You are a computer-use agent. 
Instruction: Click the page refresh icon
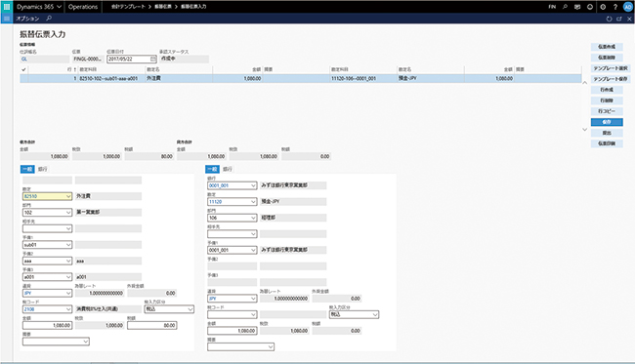point(609,19)
